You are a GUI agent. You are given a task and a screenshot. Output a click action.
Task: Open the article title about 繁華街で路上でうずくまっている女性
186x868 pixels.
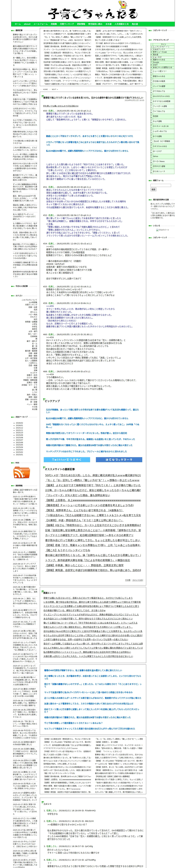93,98
